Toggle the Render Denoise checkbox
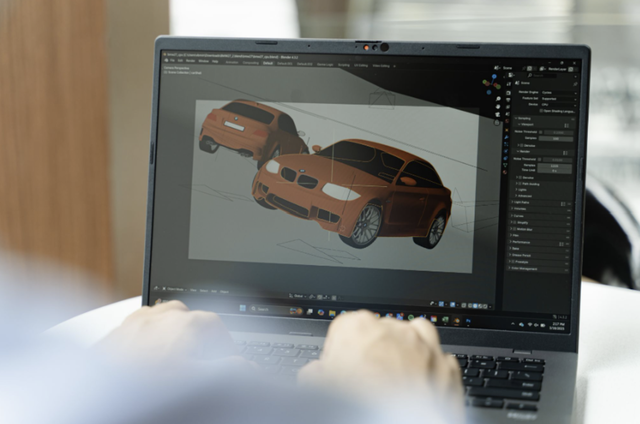640x424 pixels. pyautogui.click(x=520, y=178)
